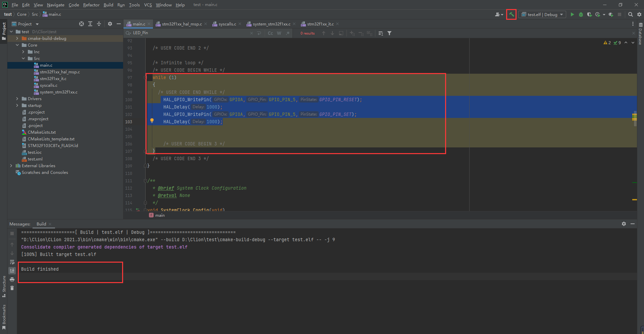Viewport: 644px width, 334px height.
Task: Toggle the find bar filter funnel icon
Action: tap(389, 33)
